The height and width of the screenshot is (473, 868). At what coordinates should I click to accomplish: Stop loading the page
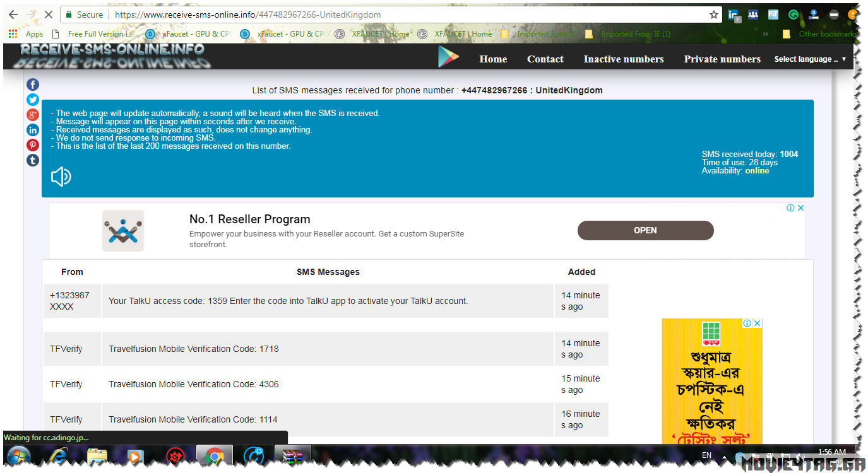point(49,15)
